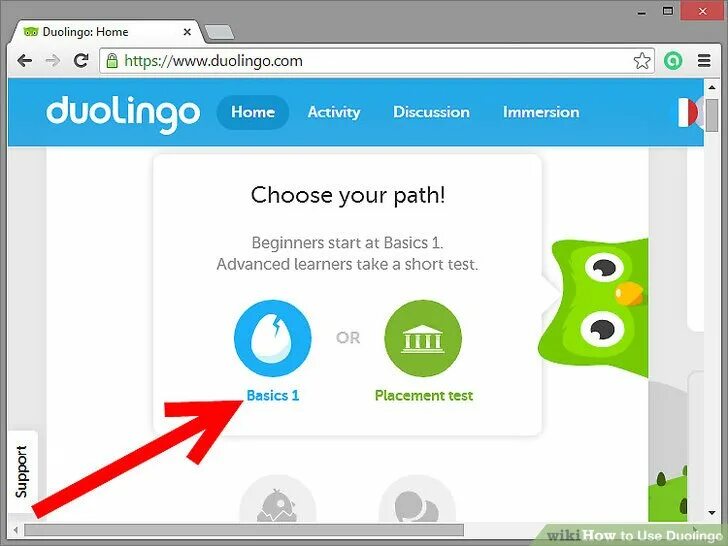This screenshot has width=728, height=546.
Task: Click the green extension icon in toolbar
Action: point(673,61)
